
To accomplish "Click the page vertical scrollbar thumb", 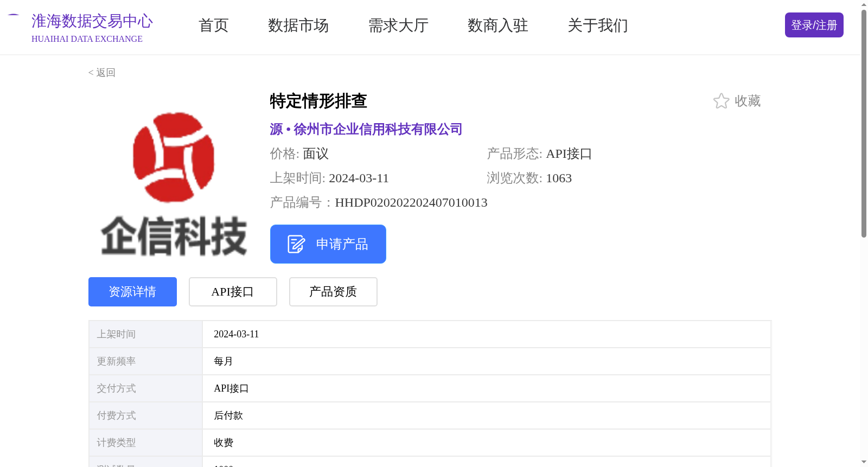I will pyautogui.click(x=864, y=124).
